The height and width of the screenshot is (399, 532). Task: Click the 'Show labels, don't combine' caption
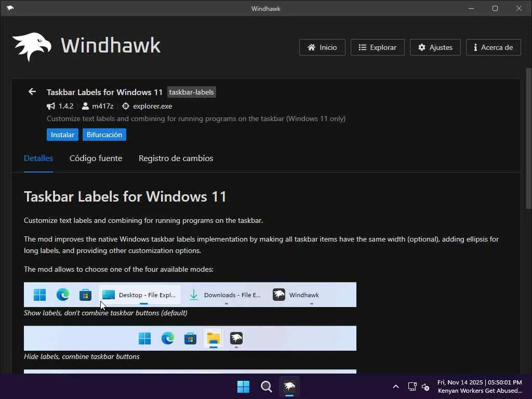pyautogui.click(x=105, y=313)
